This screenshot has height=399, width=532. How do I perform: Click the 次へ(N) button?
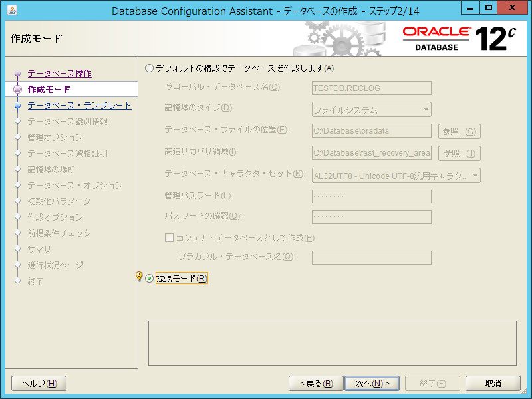click(371, 383)
